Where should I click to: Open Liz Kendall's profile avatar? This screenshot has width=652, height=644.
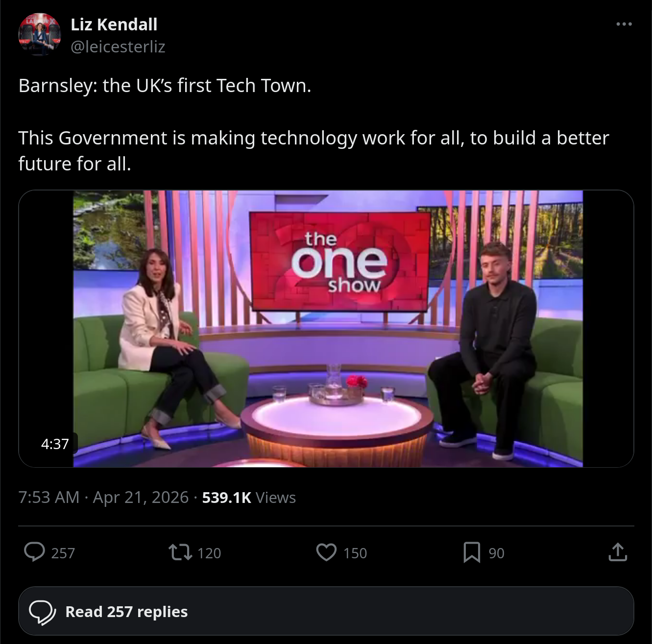(x=40, y=35)
